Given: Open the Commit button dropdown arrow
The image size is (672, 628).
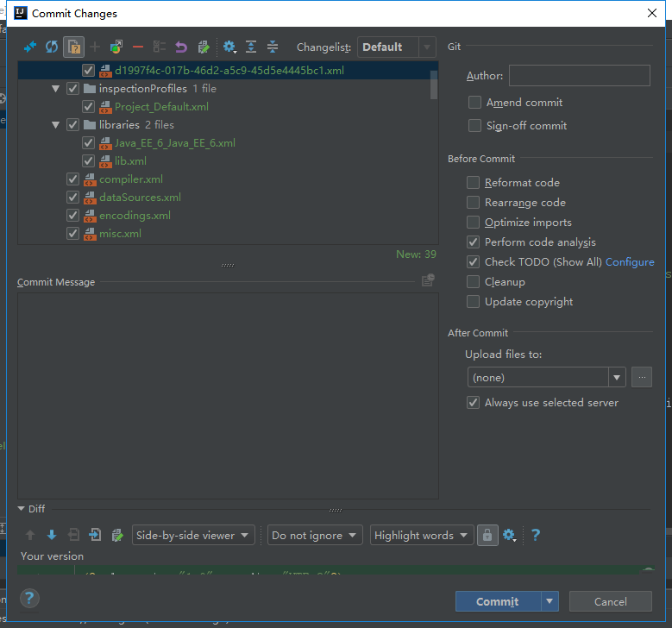Looking at the screenshot, I should 550,601.
